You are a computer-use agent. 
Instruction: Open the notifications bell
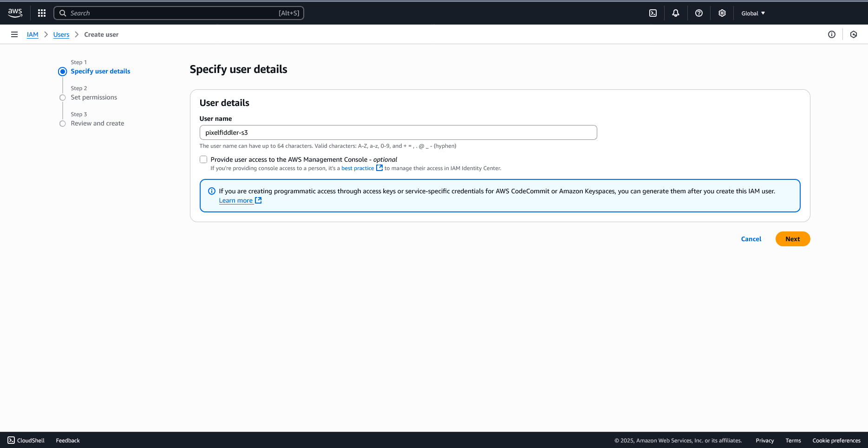pyautogui.click(x=676, y=13)
